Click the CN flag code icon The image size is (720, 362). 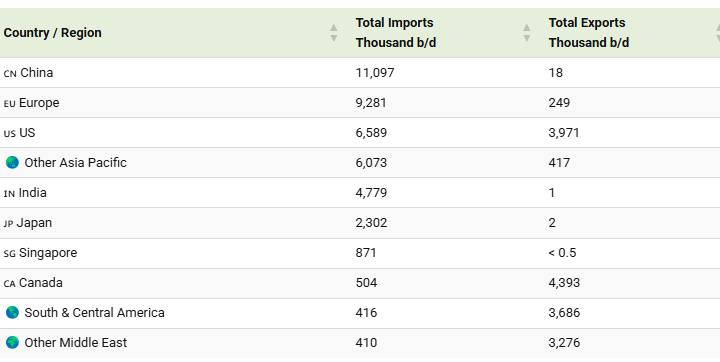pyautogui.click(x=10, y=74)
